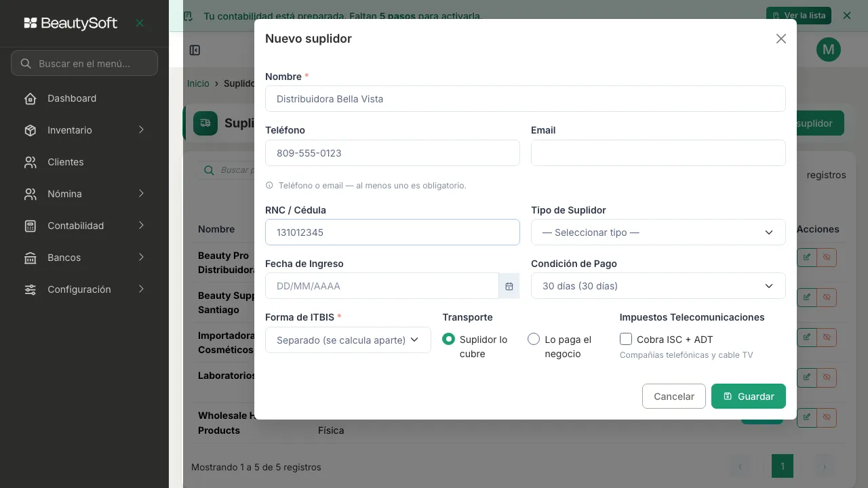Click the Clientes people icon
Viewport: 868px width, 488px height.
point(31,162)
